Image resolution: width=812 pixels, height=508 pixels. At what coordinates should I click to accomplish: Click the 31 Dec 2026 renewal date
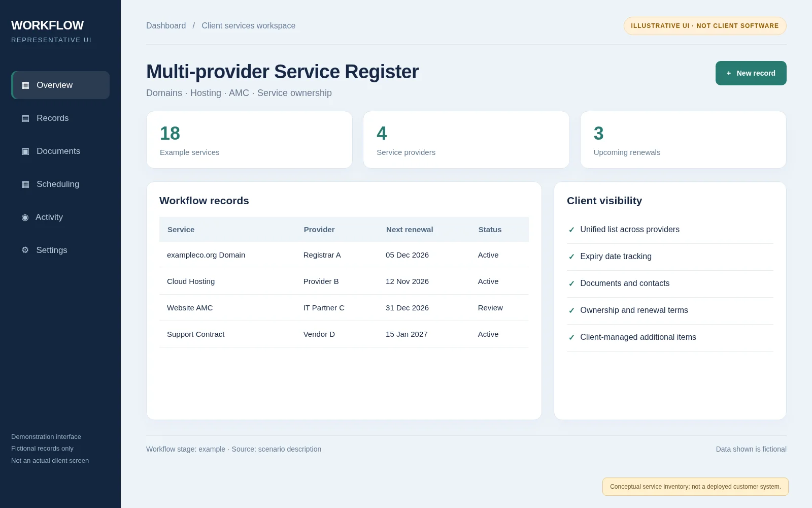(407, 308)
